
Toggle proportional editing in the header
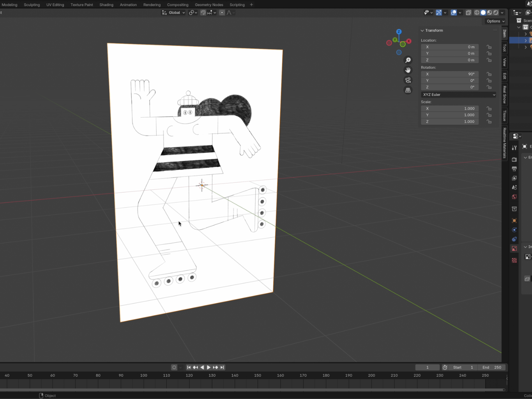222,12
